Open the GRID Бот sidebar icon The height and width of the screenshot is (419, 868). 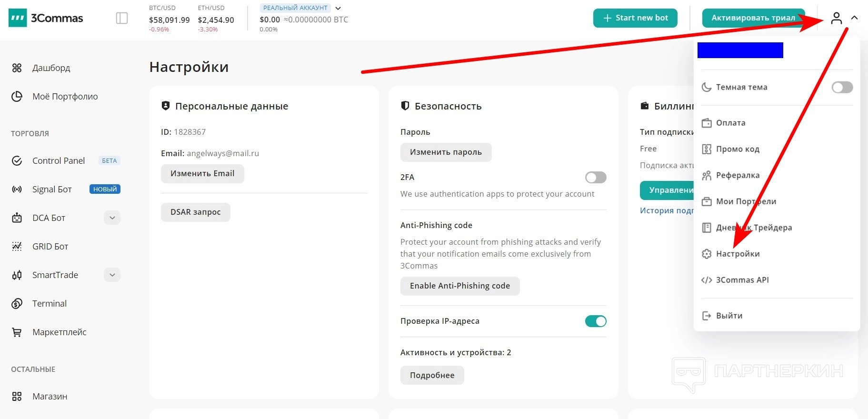coord(17,247)
